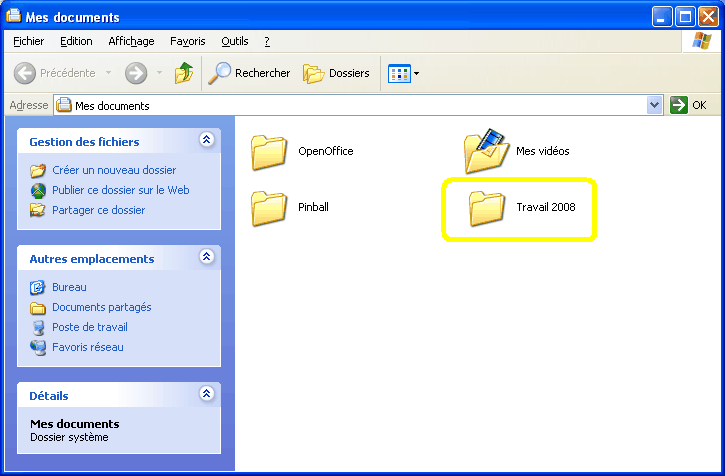The height and width of the screenshot is (476, 725).
Task: Click the window title bar folder icon
Action: click(x=13, y=15)
